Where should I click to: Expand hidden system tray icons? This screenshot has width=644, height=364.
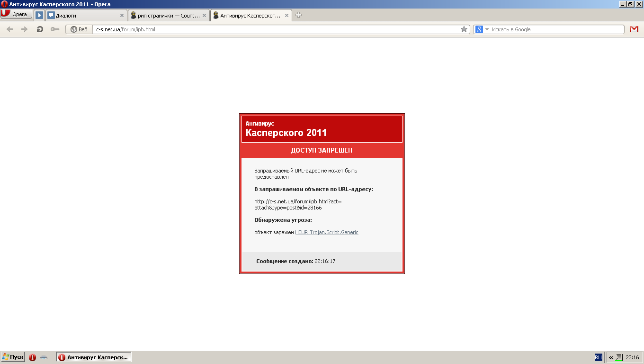pos(611,357)
